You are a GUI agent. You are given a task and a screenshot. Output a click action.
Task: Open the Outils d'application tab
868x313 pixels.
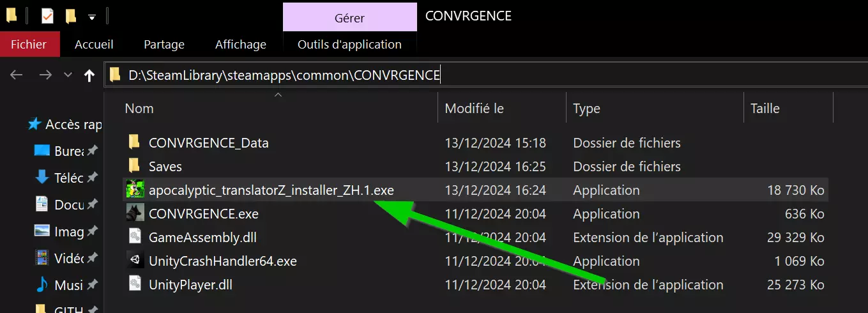point(349,44)
